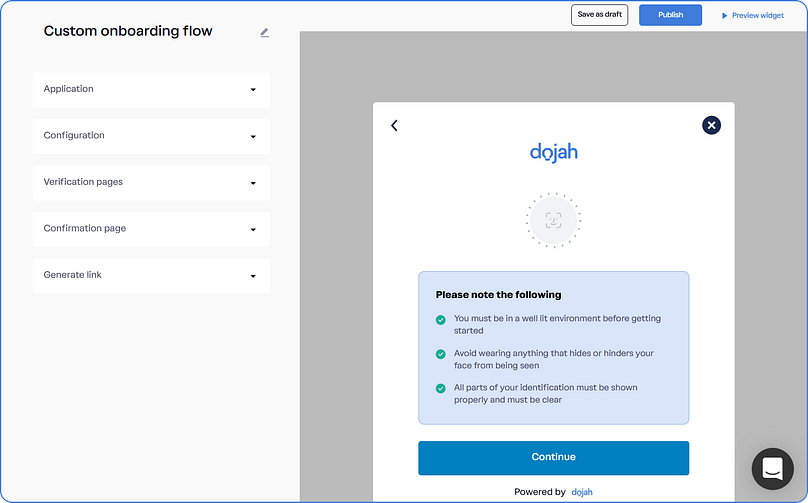Expand the Verification pages arrow
808x503 pixels.
[x=253, y=183]
